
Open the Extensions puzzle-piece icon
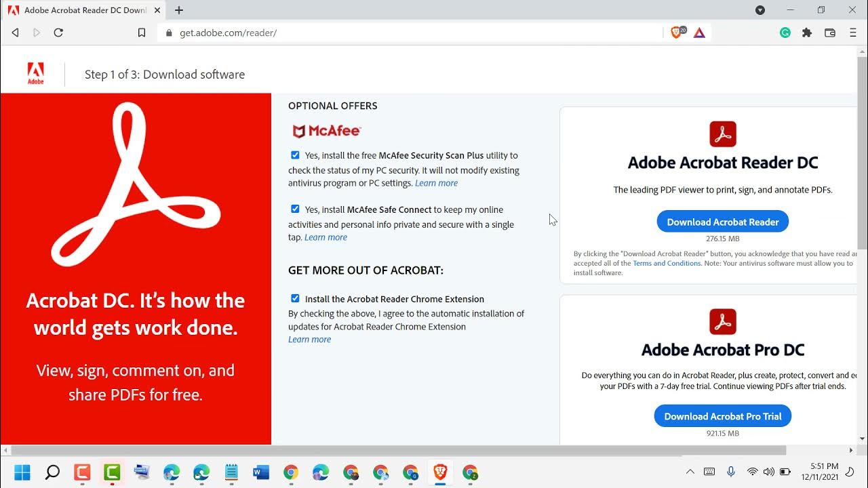click(807, 33)
